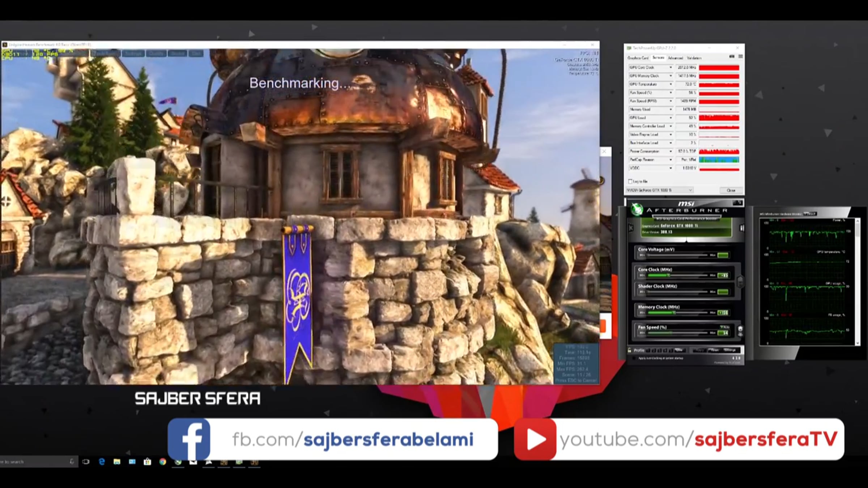
Task: Toggle the fan speed Auto button
Action: coord(724,327)
